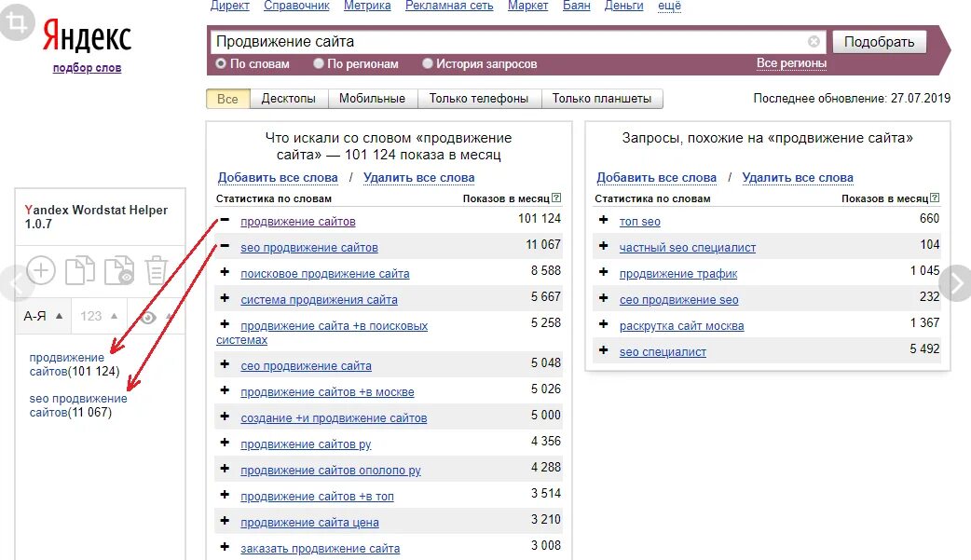This screenshot has height=560, width=971.
Task: Select the 'По словам' radio button
Action: click(221, 63)
